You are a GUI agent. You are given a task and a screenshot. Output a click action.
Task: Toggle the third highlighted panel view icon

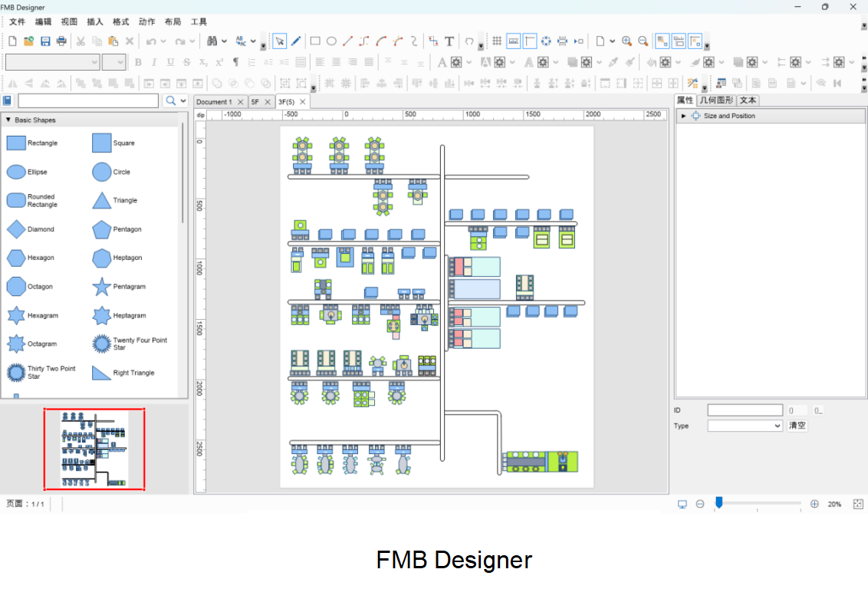(695, 41)
